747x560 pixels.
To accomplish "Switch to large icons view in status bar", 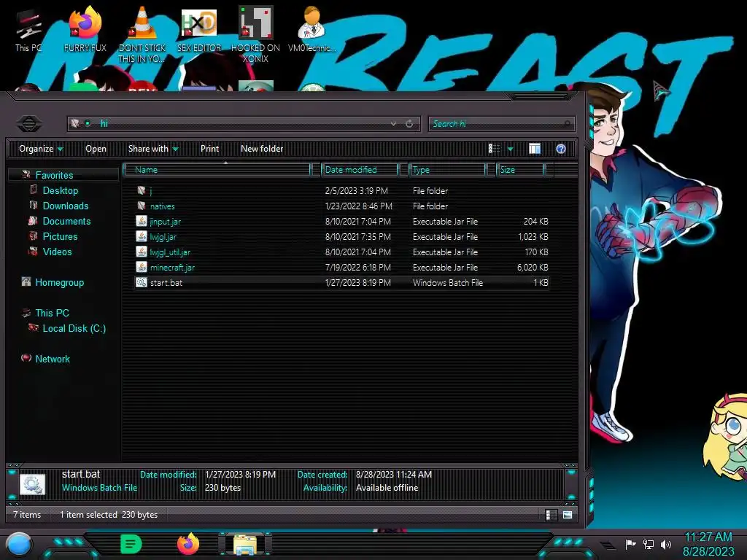I will point(568,515).
